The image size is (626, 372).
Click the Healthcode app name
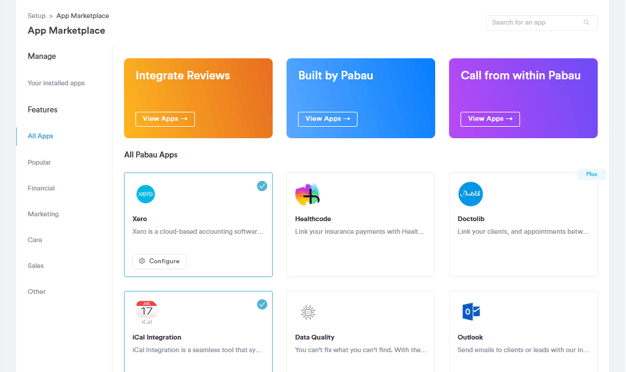pyautogui.click(x=313, y=219)
